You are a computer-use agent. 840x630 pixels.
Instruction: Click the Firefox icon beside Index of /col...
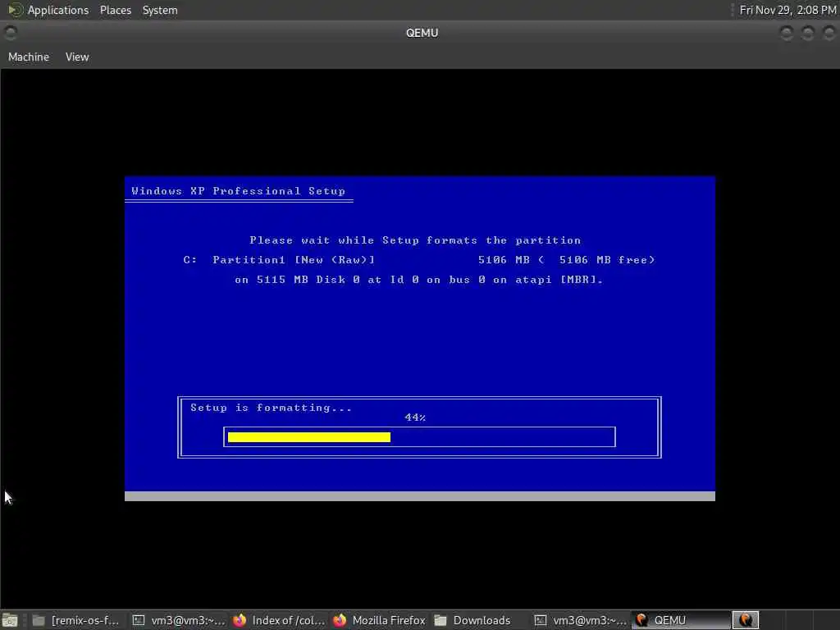tap(240, 620)
